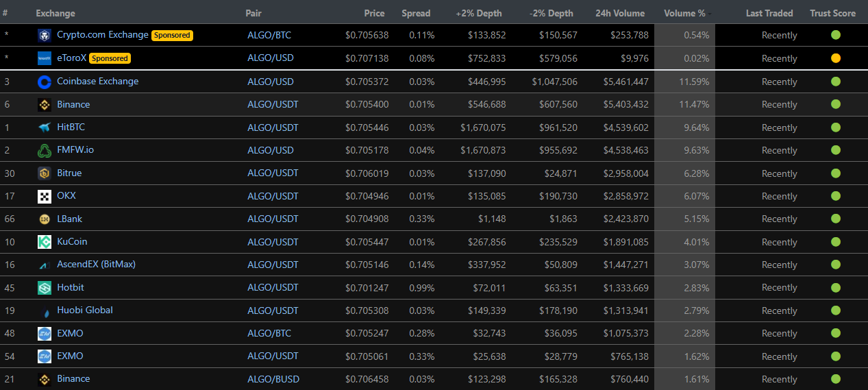
Task: Sort by the Exchange column header
Action: (55, 13)
